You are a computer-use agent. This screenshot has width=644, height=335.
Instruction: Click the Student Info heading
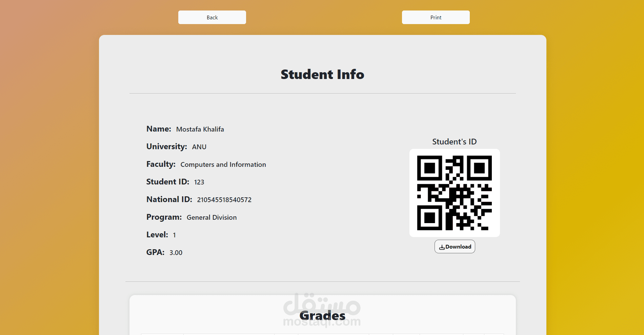tap(322, 74)
